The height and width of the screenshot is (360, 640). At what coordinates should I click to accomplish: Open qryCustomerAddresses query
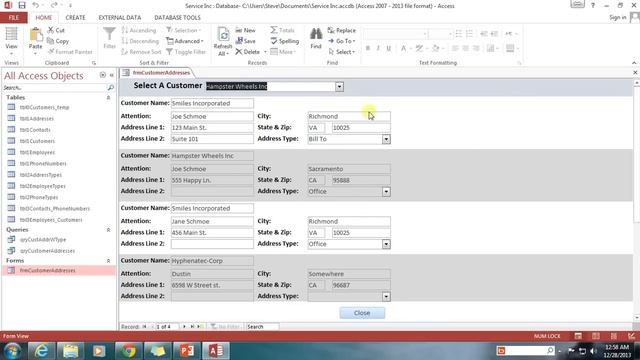[x=47, y=251]
